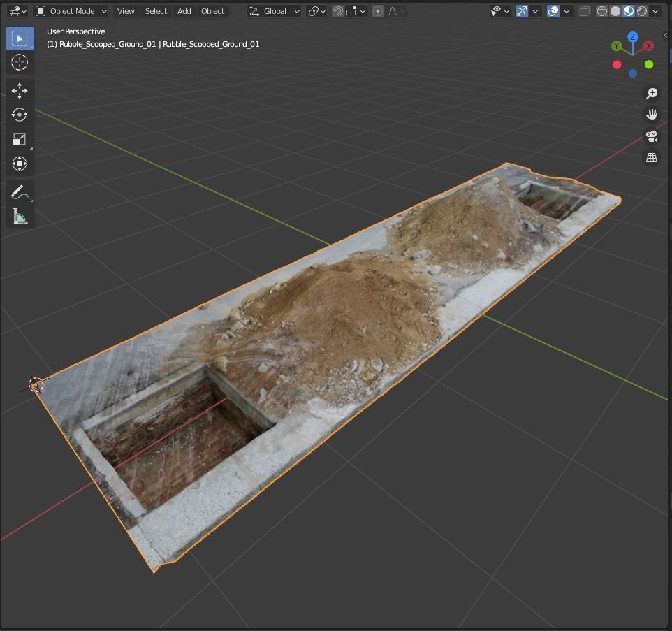
Task: Select the Move tool
Action: [x=20, y=91]
